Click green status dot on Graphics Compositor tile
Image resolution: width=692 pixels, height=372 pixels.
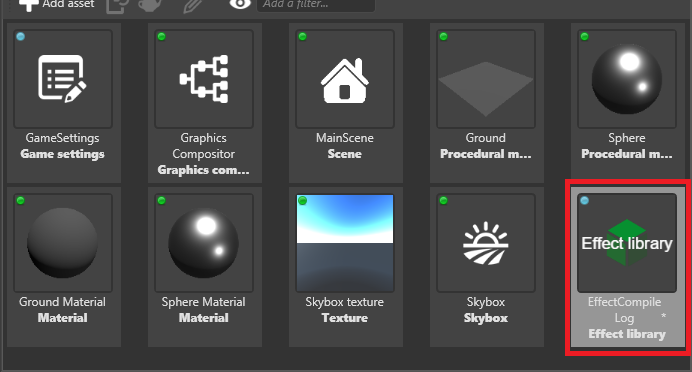pyautogui.click(x=162, y=37)
